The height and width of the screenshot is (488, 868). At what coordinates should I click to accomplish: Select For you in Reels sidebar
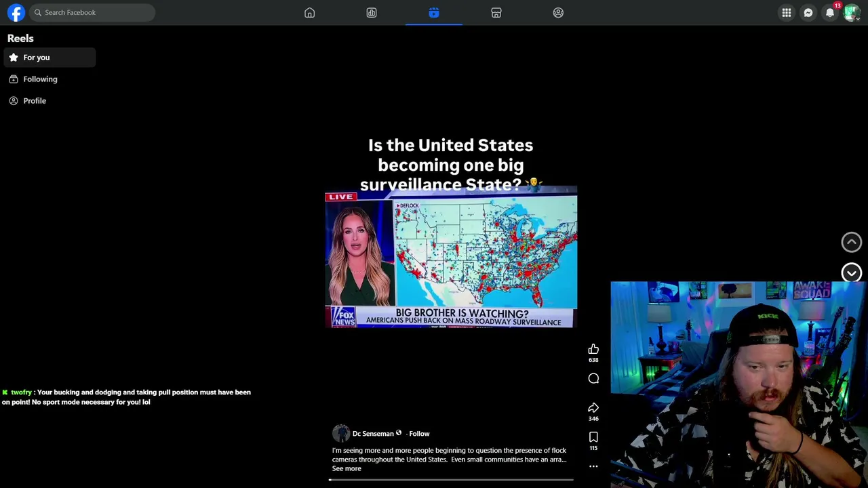click(x=50, y=58)
